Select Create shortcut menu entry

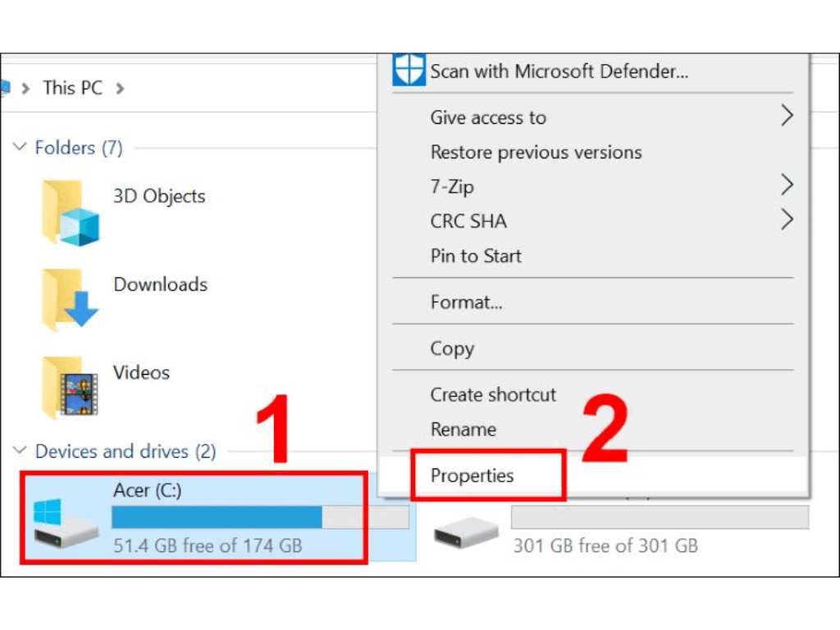point(493,395)
